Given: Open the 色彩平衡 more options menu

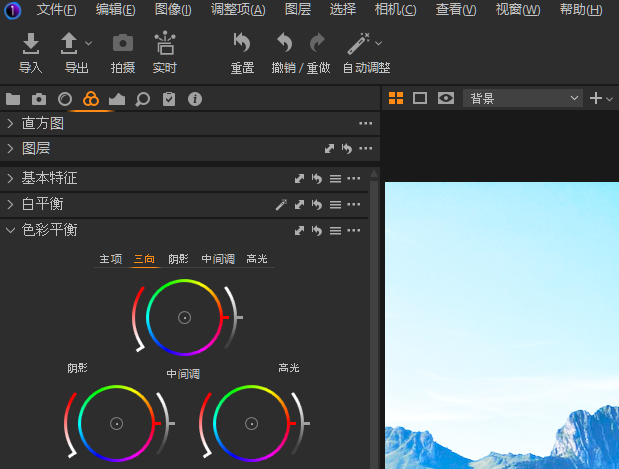Looking at the screenshot, I should coord(353,231).
